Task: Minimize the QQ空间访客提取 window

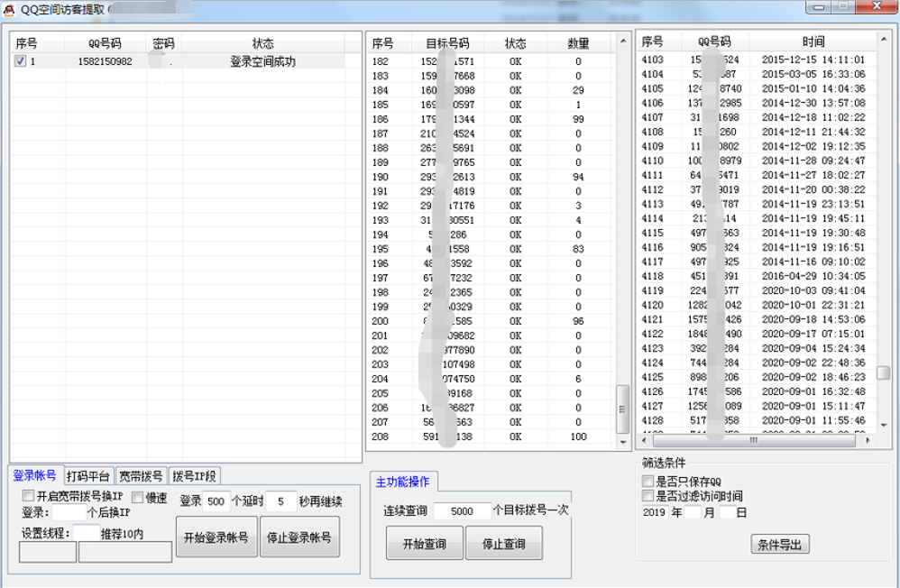Action: [x=819, y=7]
